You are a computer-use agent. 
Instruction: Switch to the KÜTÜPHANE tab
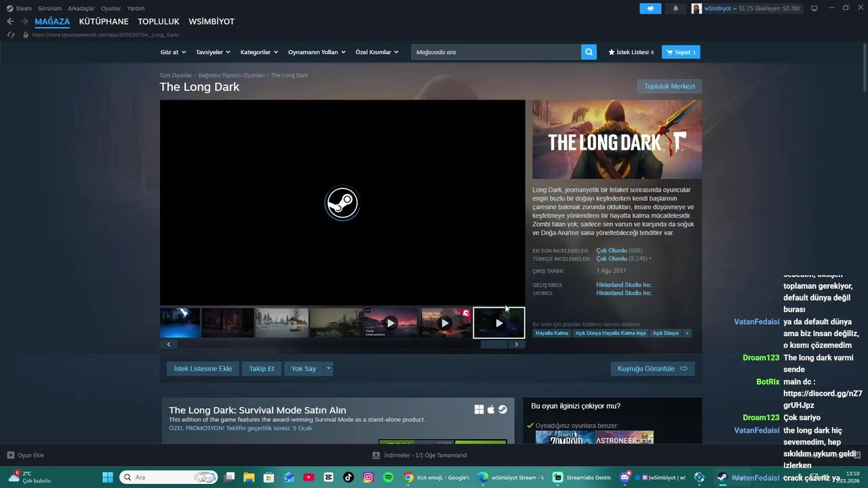pyautogui.click(x=104, y=22)
